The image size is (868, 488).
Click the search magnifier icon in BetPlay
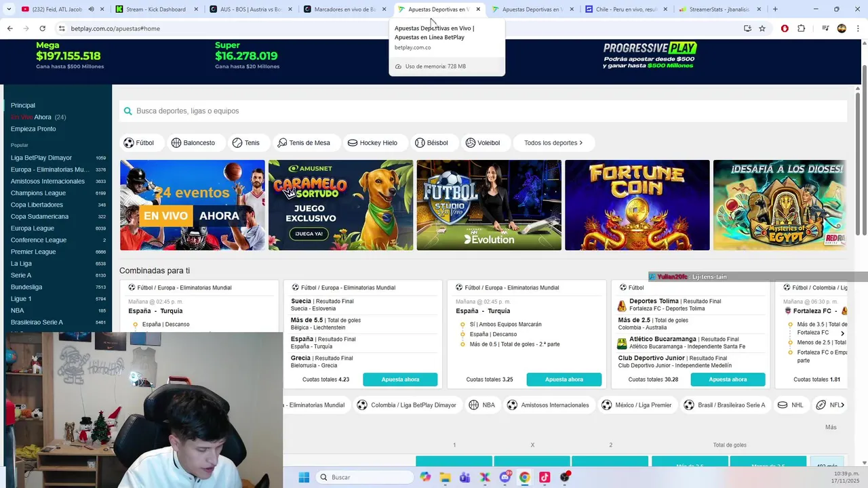coord(127,111)
